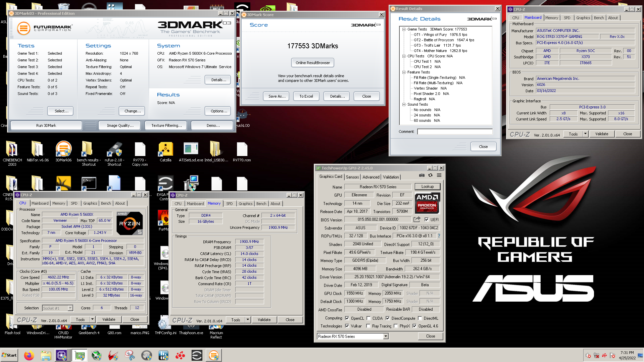Collapse the CPU Tests tree node
Image resolution: width=644 pixels, height=362 pixels.
pos(404,56)
